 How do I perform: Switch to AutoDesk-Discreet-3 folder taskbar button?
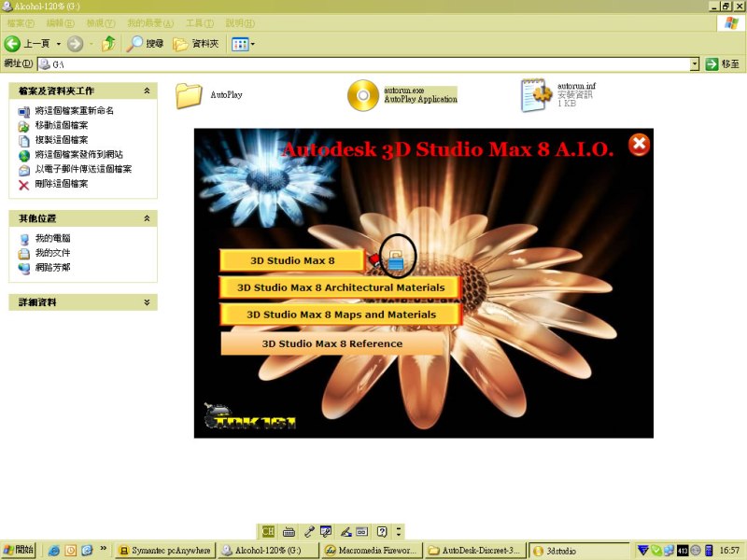pyautogui.click(x=475, y=551)
